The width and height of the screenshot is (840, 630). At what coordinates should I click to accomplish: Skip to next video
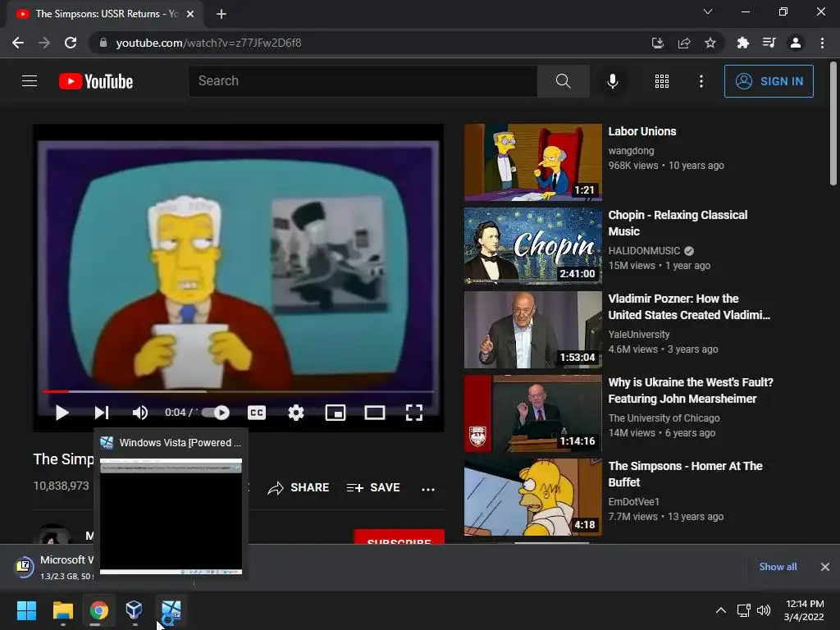tap(102, 413)
